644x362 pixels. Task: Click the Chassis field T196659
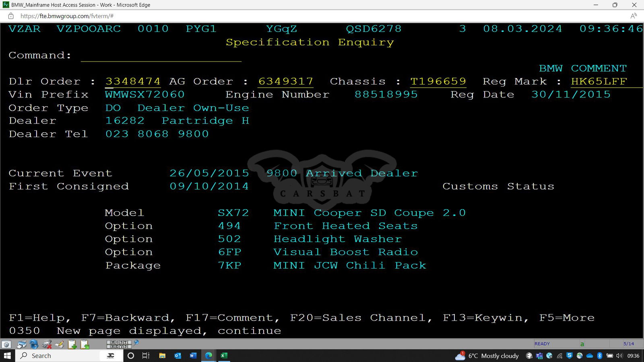(x=438, y=82)
